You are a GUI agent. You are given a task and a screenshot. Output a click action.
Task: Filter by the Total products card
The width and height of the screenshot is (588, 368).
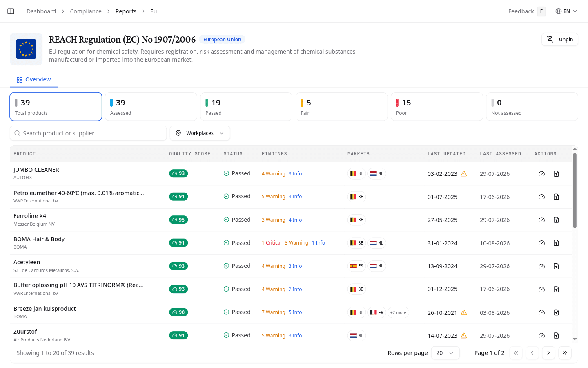[x=56, y=107]
